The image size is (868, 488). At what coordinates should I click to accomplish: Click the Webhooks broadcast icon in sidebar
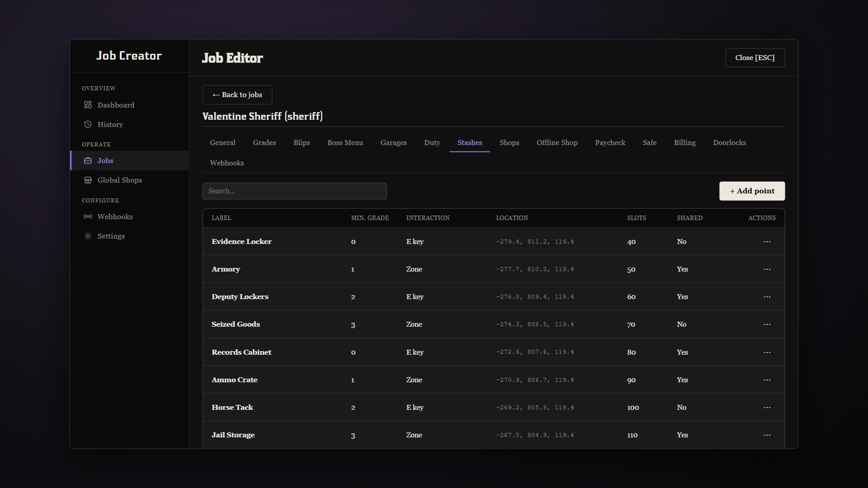pyautogui.click(x=88, y=217)
